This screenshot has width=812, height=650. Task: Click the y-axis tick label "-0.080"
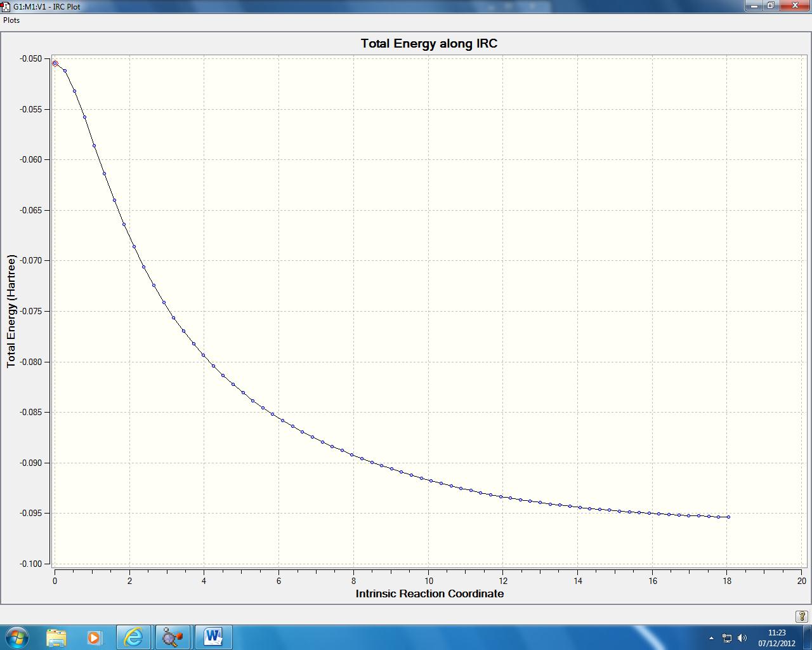click(x=30, y=362)
